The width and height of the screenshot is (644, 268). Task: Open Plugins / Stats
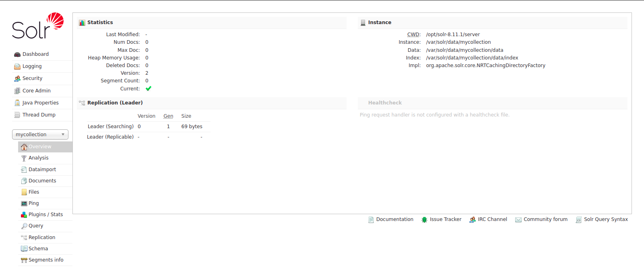pyautogui.click(x=46, y=215)
